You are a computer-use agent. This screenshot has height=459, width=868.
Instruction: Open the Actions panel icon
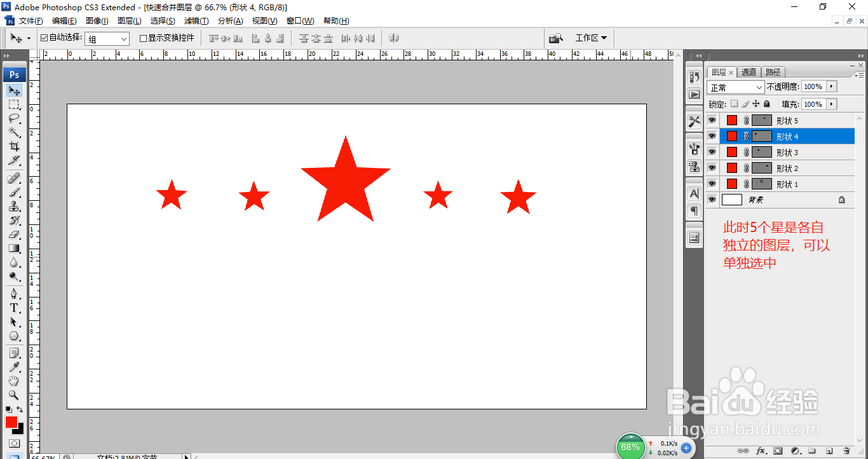coord(694,95)
